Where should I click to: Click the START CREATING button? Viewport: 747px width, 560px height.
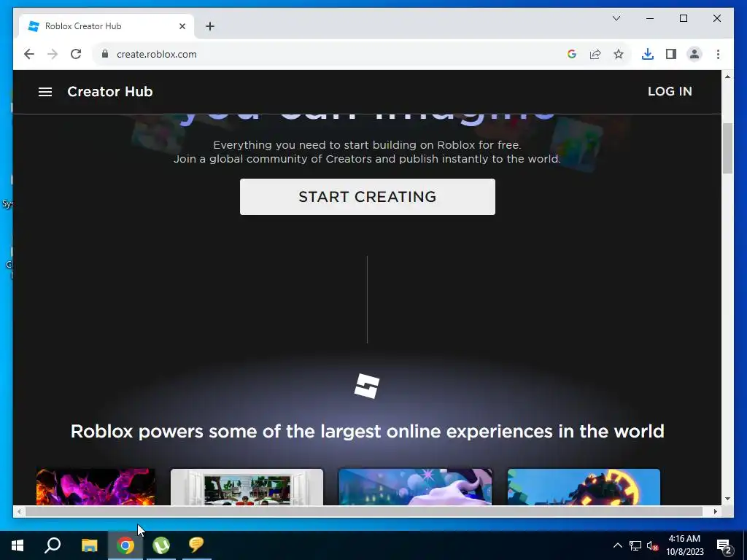pos(368,197)
